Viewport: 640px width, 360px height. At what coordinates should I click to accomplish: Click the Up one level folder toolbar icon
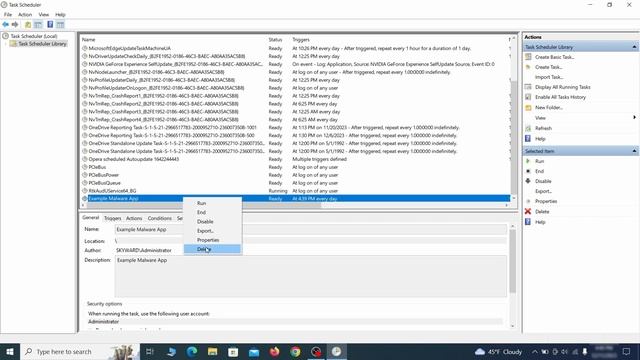pyautogui.click(x=28, y=25)
